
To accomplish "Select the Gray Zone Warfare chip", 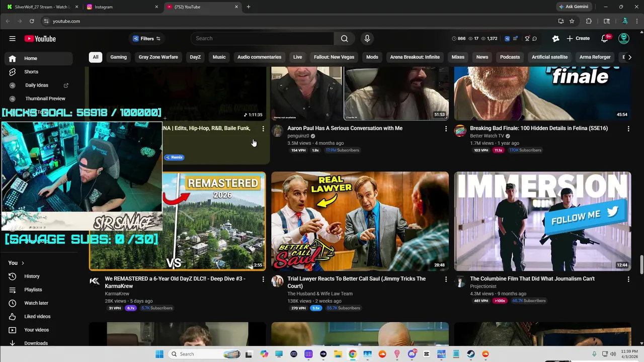I will (158, 57).
